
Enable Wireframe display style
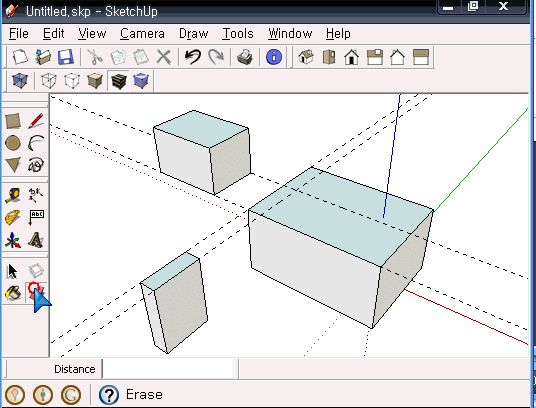[x=49, y=81]
